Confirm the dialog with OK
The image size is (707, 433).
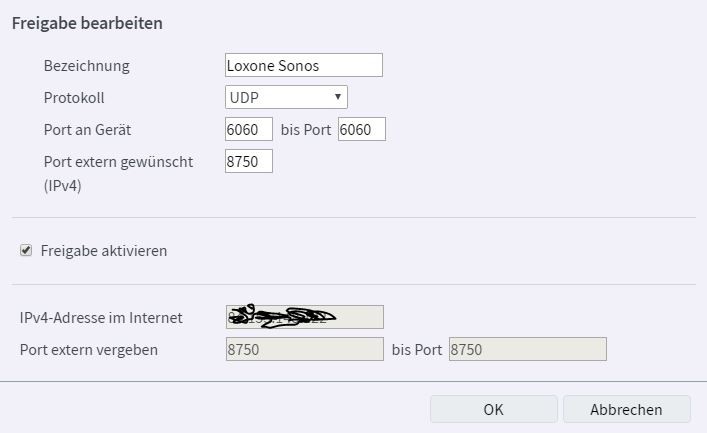point(493,409)
